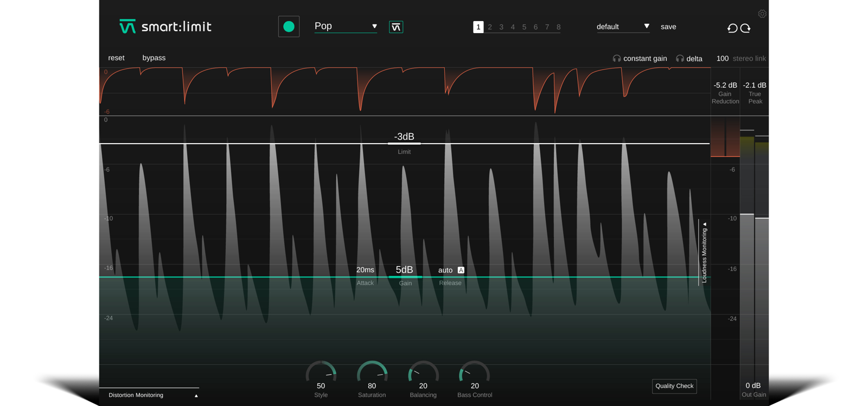The height and width of the screenshot is (406, 868).
Task: Click the 20ms Attack value
Action: [365, 270]
